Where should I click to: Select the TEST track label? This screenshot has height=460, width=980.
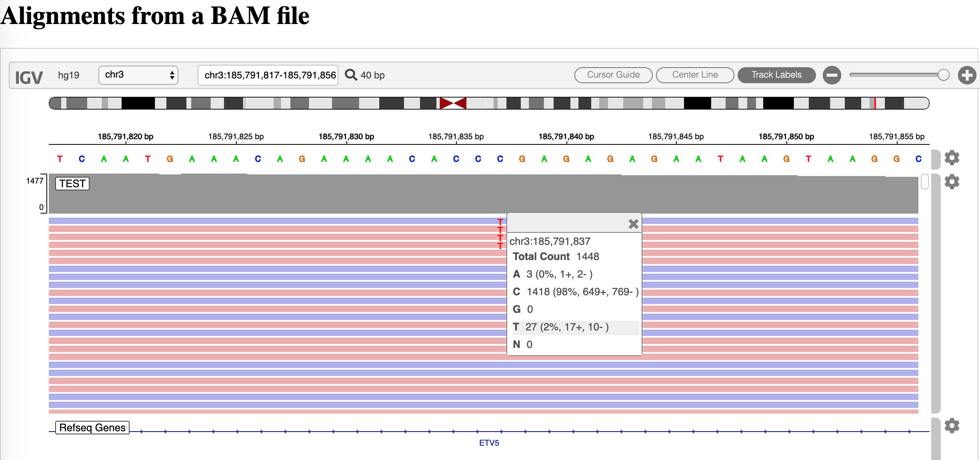point(72,183)
